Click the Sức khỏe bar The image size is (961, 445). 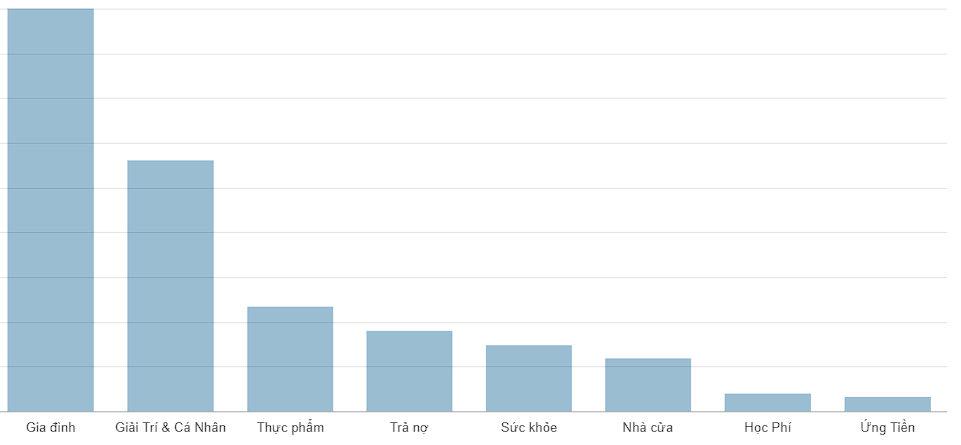(529, 378)
